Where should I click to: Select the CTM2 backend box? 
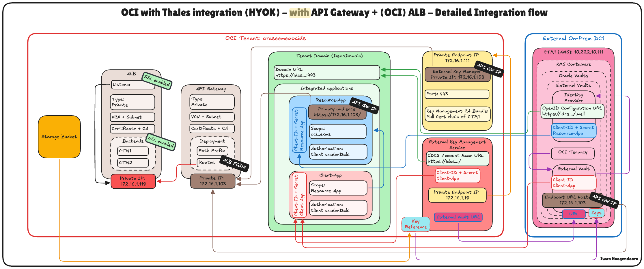(x=133, y=163)
